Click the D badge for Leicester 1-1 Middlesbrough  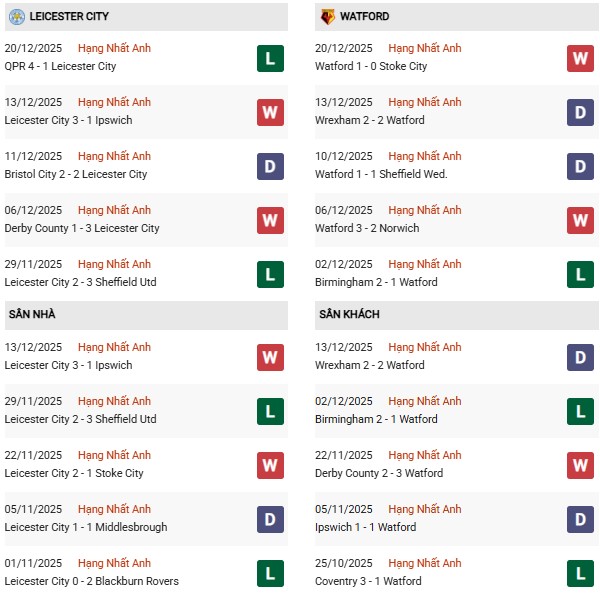click(270, 519)
